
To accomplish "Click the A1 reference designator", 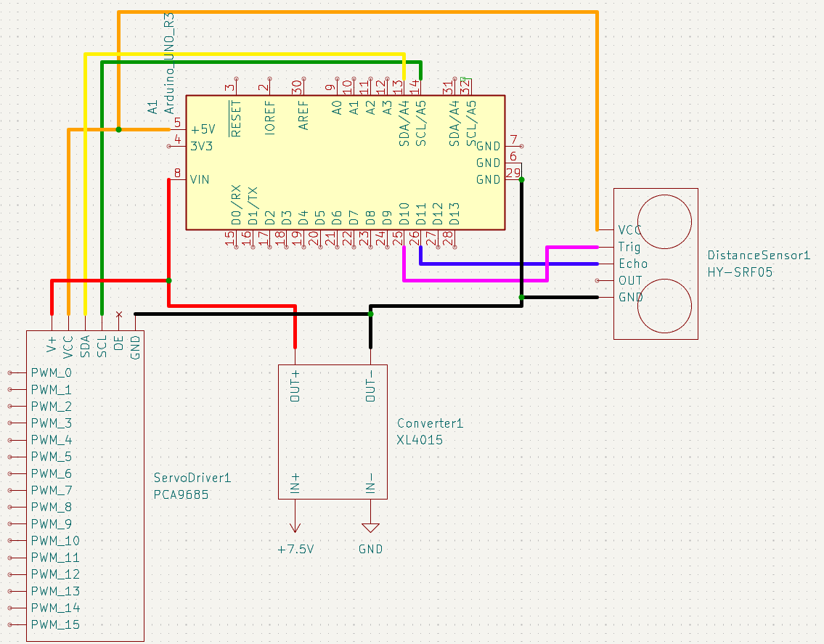I will coord(152,107).
